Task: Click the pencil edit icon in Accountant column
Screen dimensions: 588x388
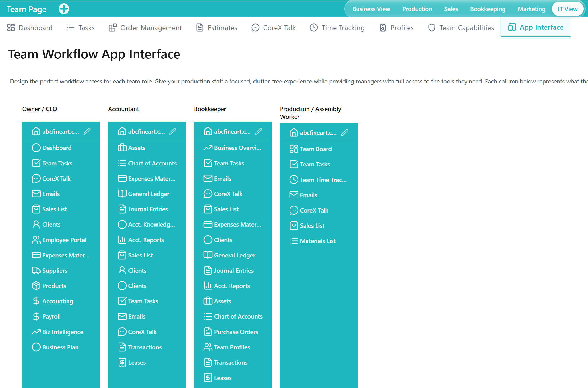Action: (173, 131)
